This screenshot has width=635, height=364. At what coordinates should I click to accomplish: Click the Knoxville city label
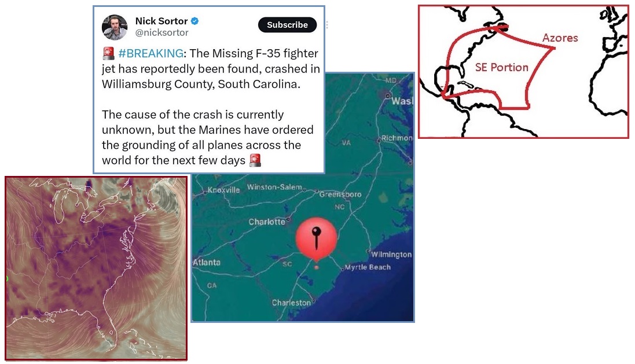(223, 190)
